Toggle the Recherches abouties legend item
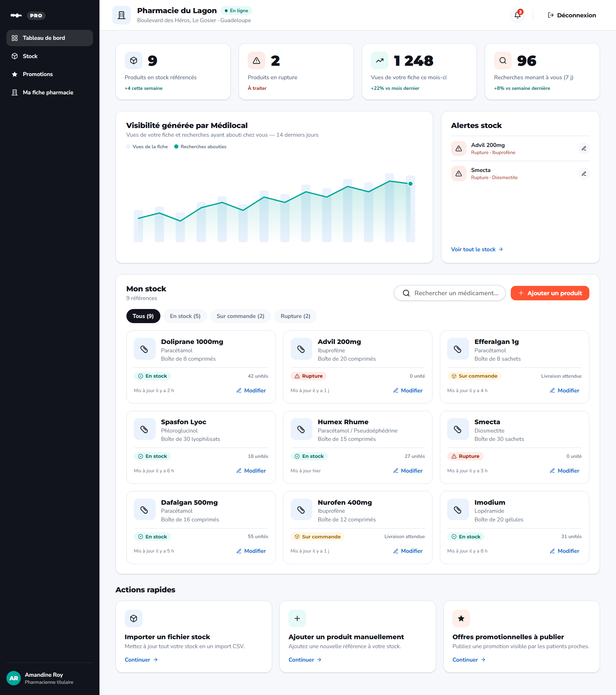616x695 pixels. click(200, 147)
